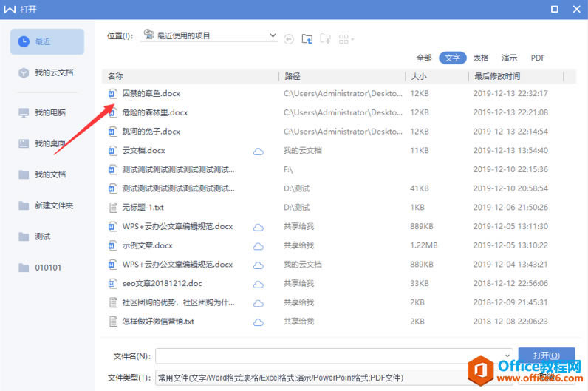588x391 pixels.
Task: Expand the 文件名 filename dropdown arrow
Action: pos(507,356)
